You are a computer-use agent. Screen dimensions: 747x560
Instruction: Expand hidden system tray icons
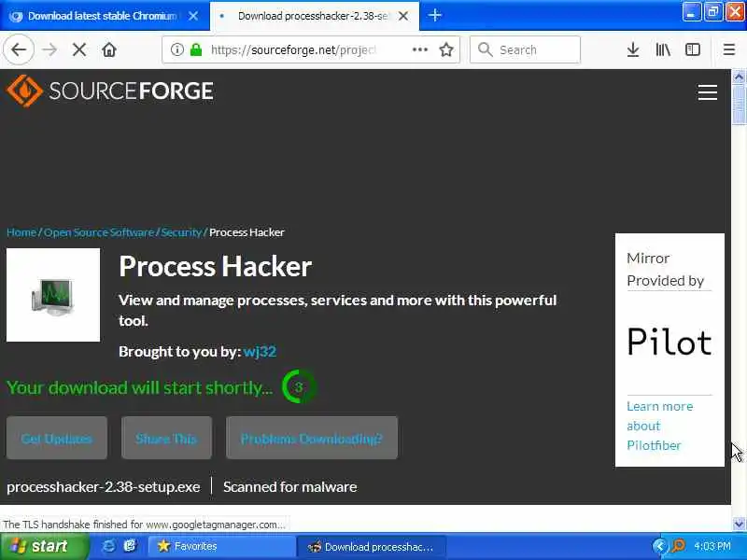[x=659, y=546]
